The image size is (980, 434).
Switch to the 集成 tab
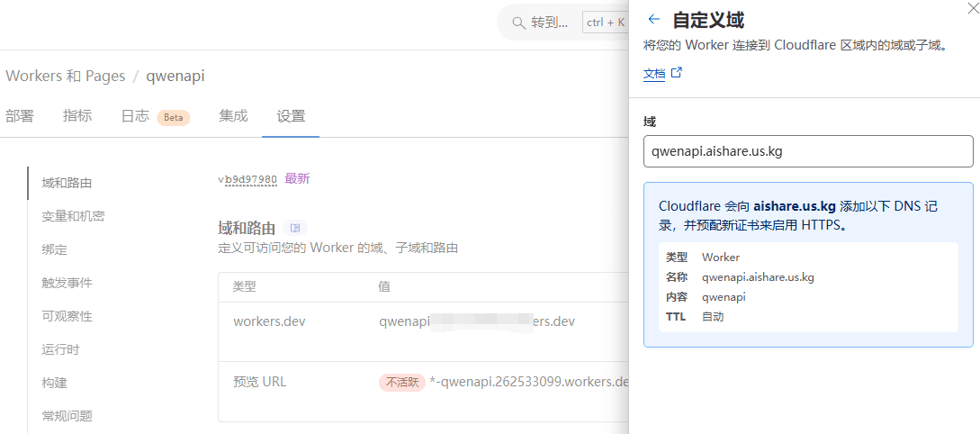click(233, 115)
